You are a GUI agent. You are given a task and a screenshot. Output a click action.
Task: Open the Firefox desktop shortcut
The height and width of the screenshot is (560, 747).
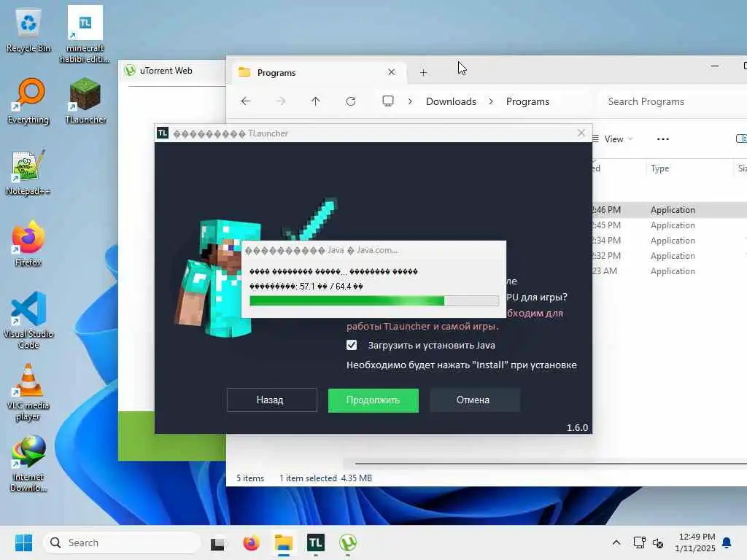(28, 244)
